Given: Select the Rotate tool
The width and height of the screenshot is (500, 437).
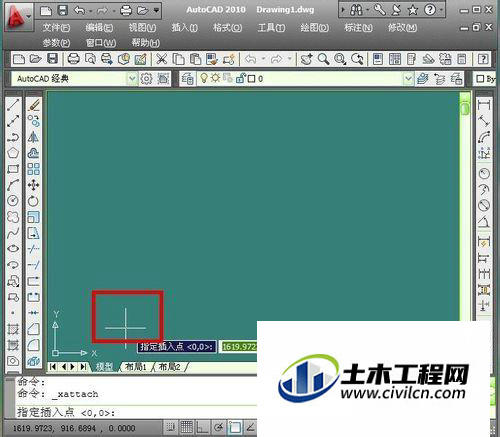Looking at the screenshot, I should [x=33, y=201].
